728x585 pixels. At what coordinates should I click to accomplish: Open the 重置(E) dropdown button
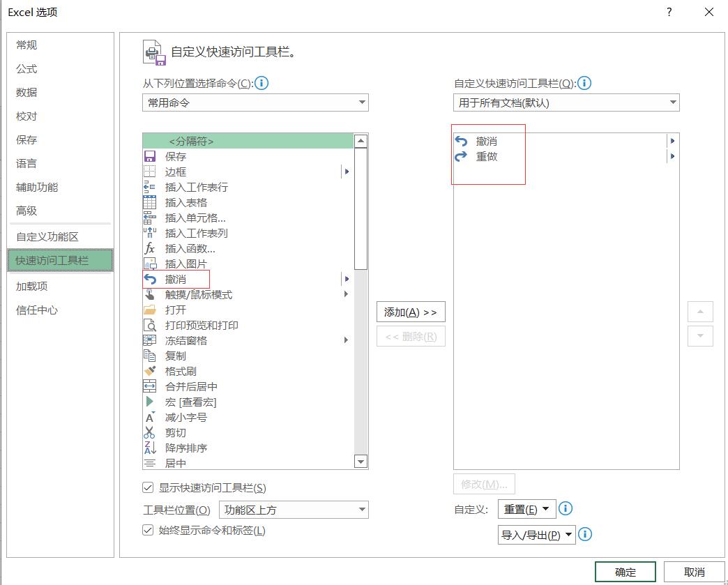527,509
